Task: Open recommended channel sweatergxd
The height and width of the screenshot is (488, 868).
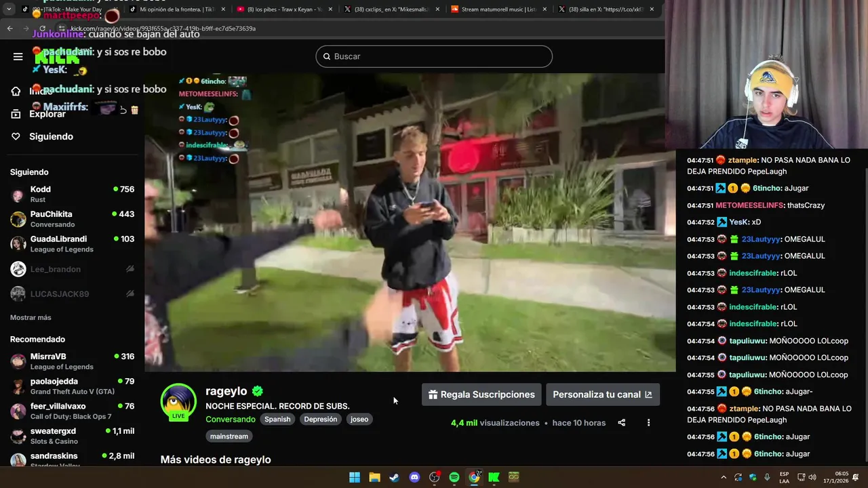Action: [x=72, y=436]
